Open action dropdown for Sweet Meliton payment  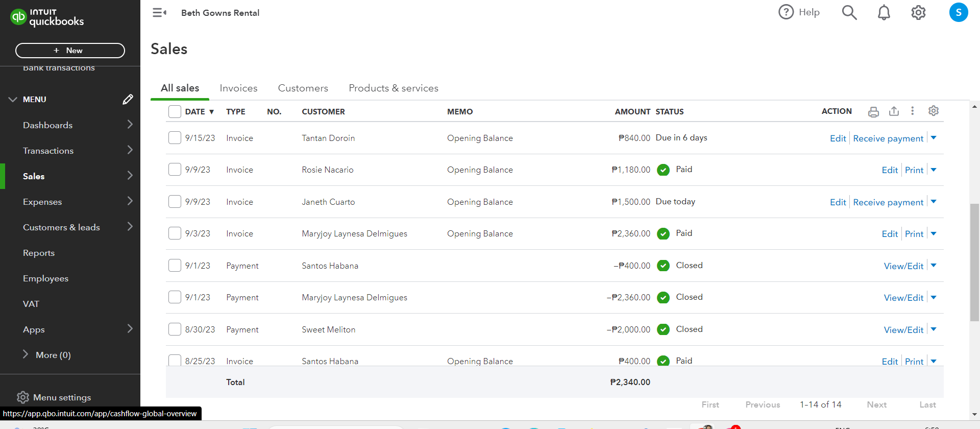[934, 329]
